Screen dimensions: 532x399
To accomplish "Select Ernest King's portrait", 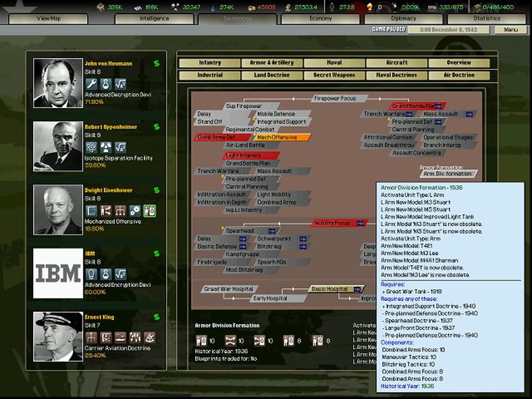I will (58, 337).
